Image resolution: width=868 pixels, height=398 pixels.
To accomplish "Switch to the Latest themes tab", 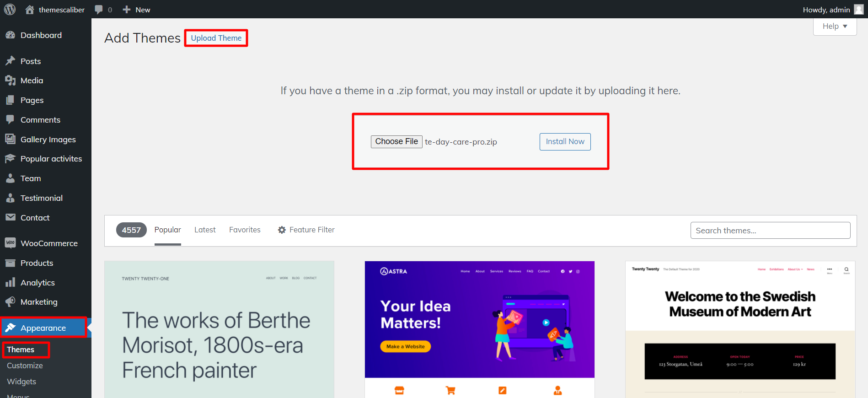I will 205,230.
